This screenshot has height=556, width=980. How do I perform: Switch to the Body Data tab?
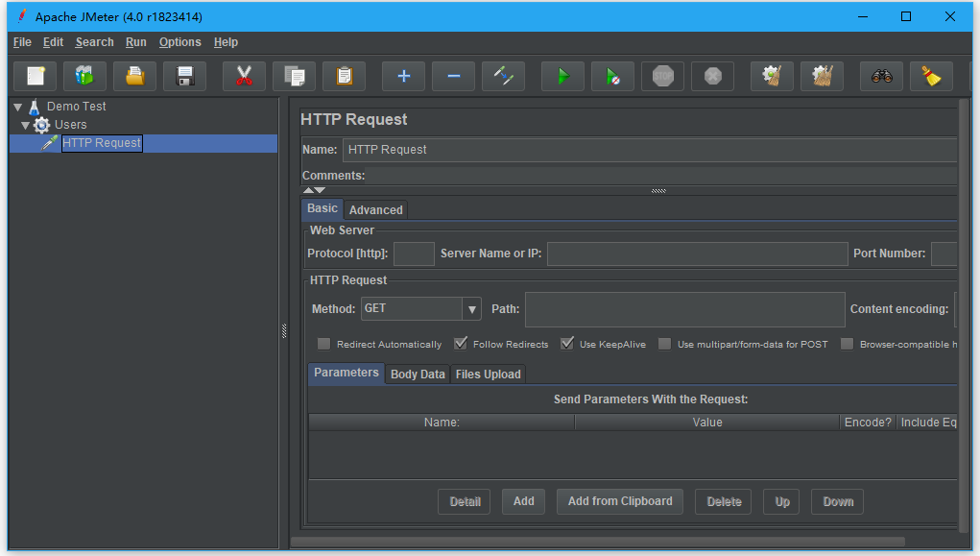(x=418, y=375)
